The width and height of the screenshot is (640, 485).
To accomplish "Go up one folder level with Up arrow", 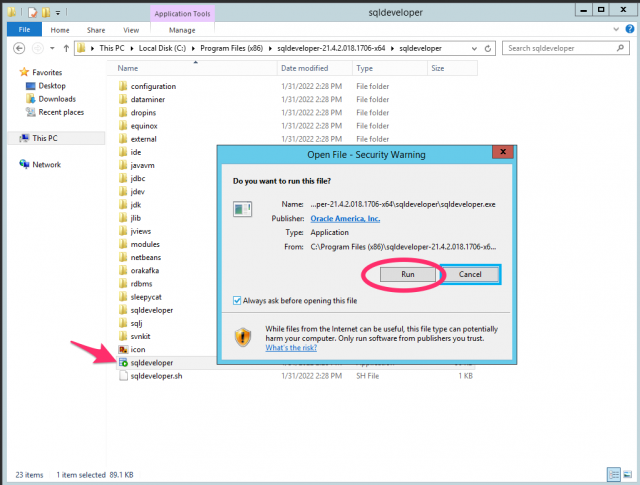I will point(66,49).
